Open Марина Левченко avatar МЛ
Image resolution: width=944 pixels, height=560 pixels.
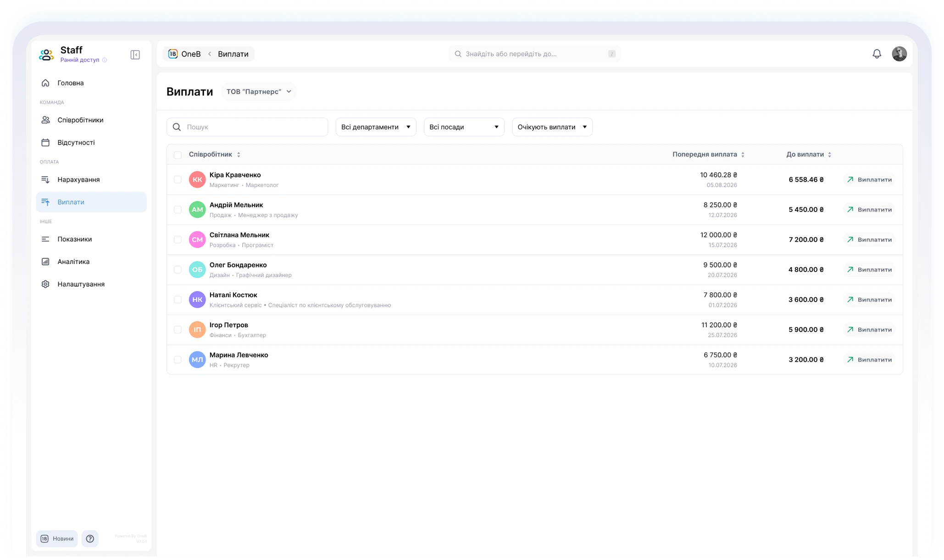(197, 360)
